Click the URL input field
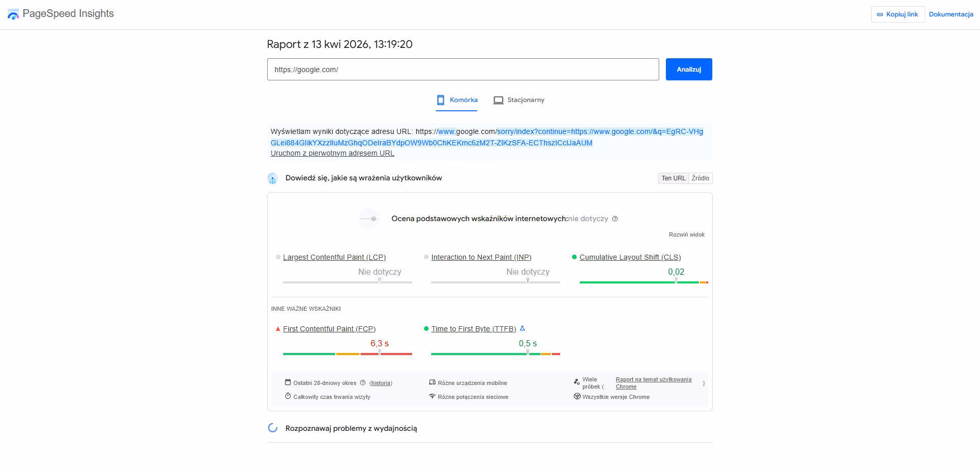Viewport: 980px width, 470px height. tap(463, 70)
